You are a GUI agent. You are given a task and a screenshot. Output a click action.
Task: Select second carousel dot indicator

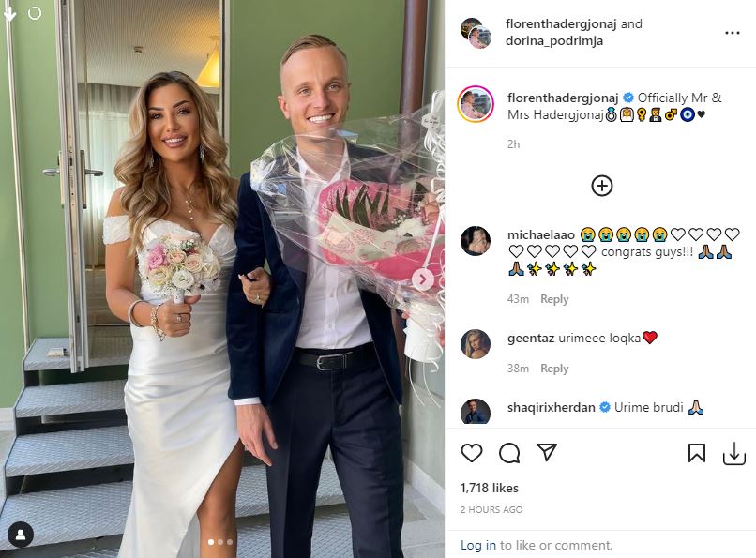(x=220, y=542)
